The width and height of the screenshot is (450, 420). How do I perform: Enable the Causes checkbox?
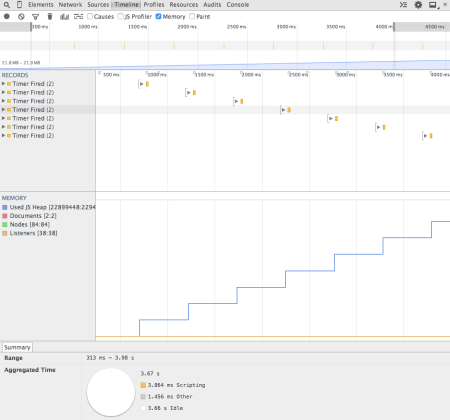pos(90,16)
